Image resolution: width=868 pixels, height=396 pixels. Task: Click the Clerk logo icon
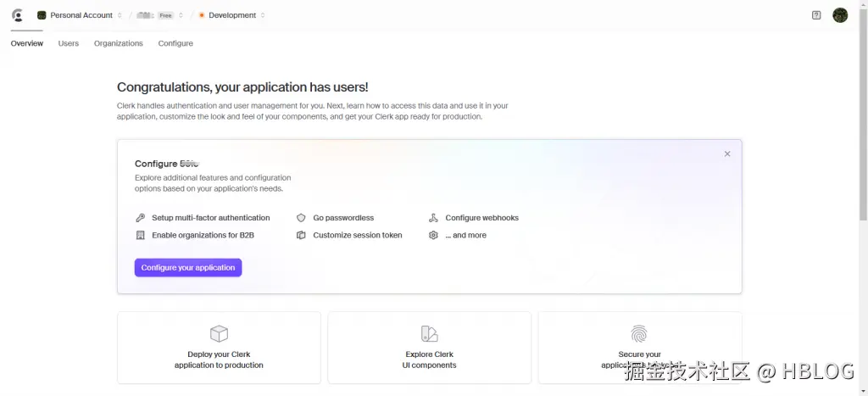(x=17, y=15)
